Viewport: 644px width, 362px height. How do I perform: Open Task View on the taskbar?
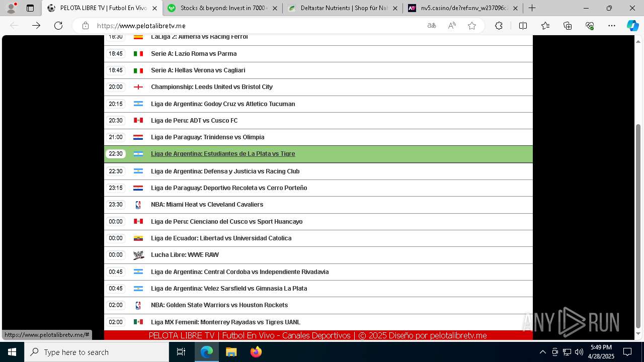(181, 352)
